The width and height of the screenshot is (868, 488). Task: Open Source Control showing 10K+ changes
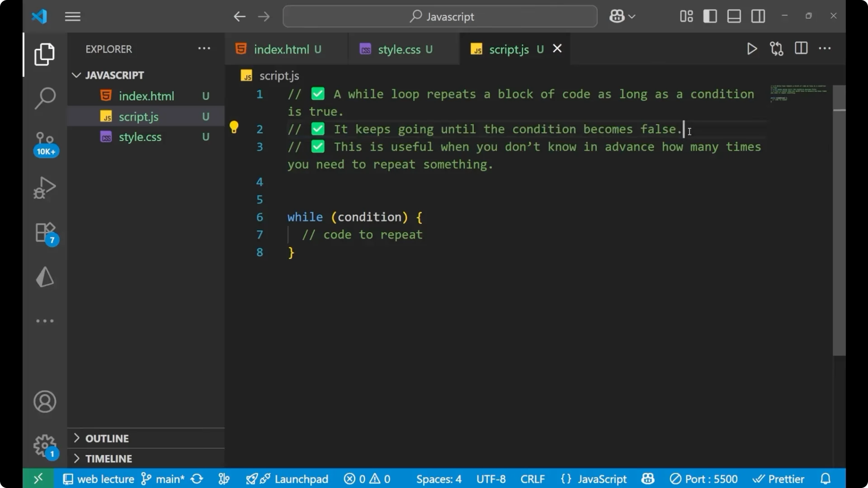tap(45, 140)
